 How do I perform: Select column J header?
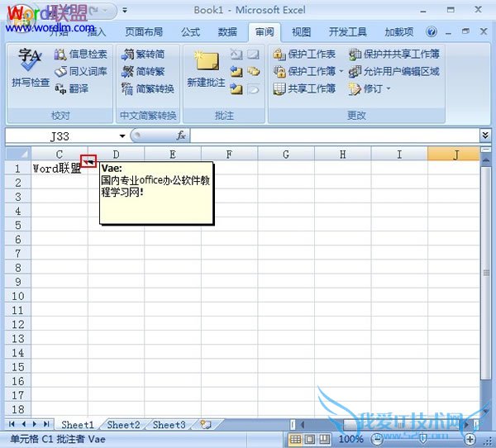click(x=453, y=154)
